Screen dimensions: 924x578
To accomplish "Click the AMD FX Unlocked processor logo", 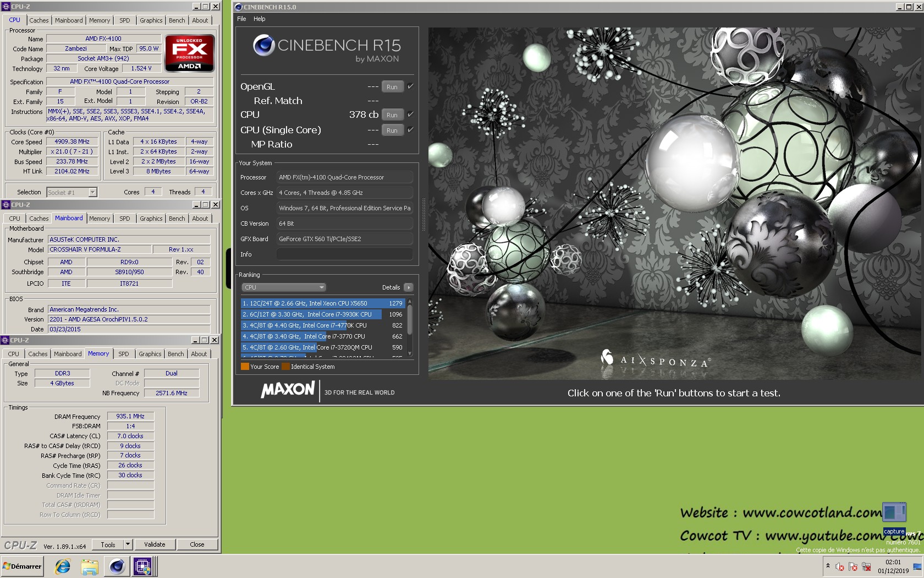I will pyautogui.click(x=190, y=53).
